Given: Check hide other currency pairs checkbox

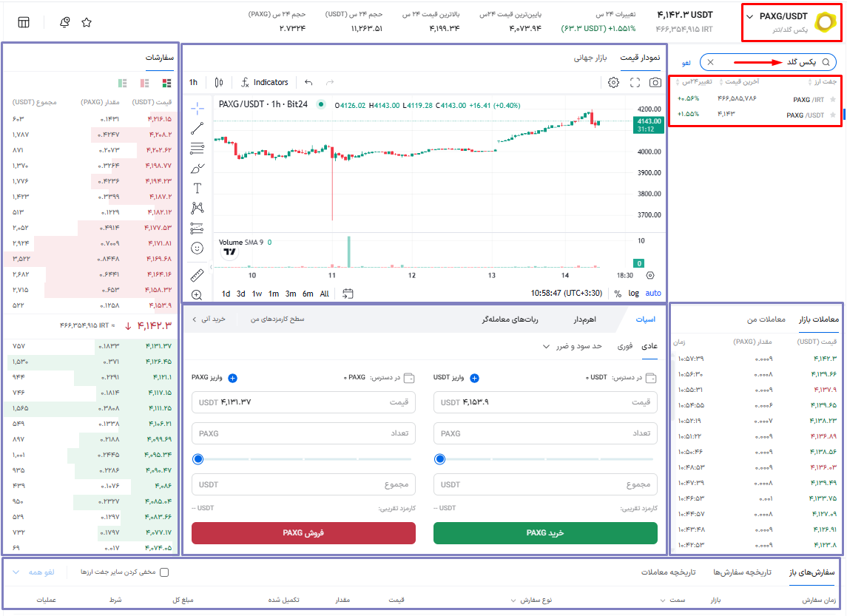Looking at the screenshot, I should coord(164,572).
